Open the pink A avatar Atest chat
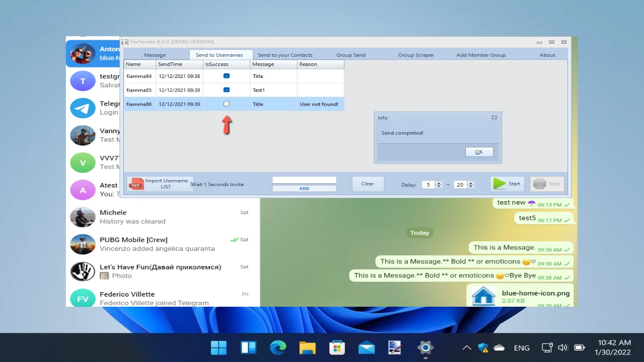Screen dimensions: 644x362 coord(83,190)
